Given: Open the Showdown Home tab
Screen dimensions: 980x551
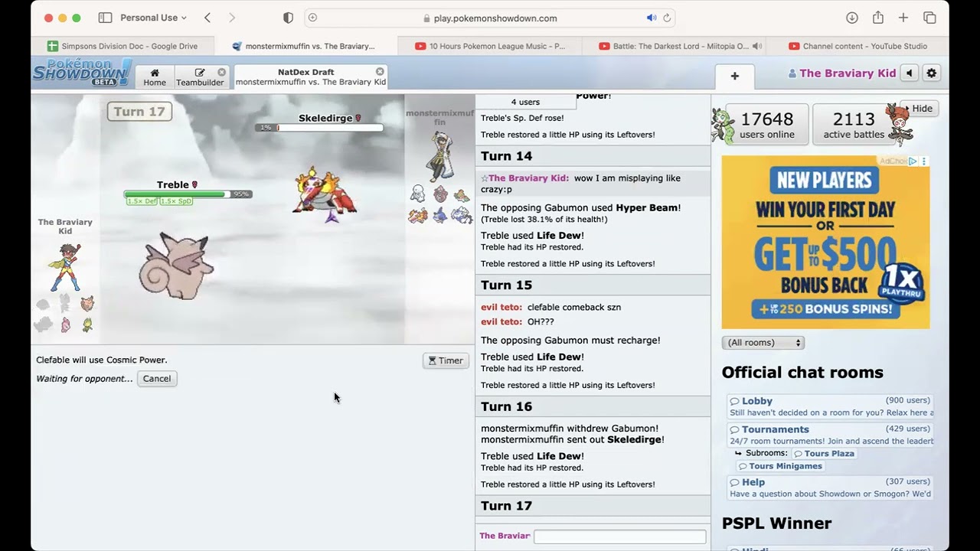Looking at the screenshot, I should tap(155, 77).
